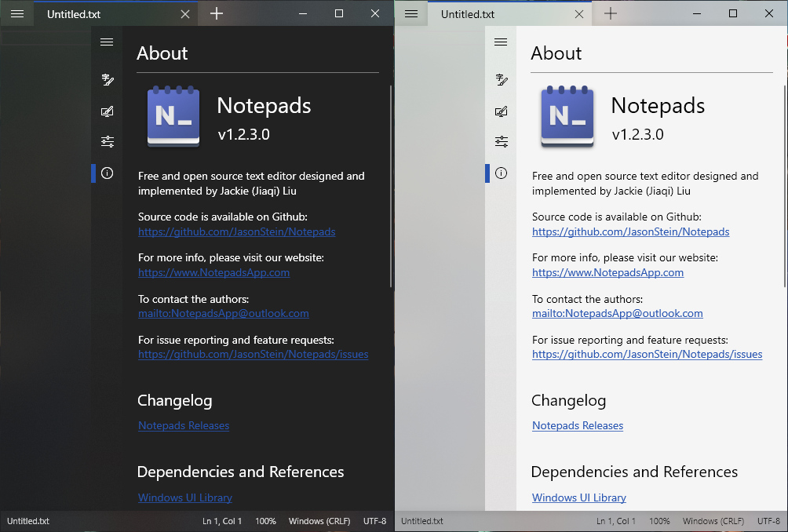The height and width of the screenshot is (532, 788).
Task: Change UTF-8 encoding in dark window status bar
Action: coord(374,521)
